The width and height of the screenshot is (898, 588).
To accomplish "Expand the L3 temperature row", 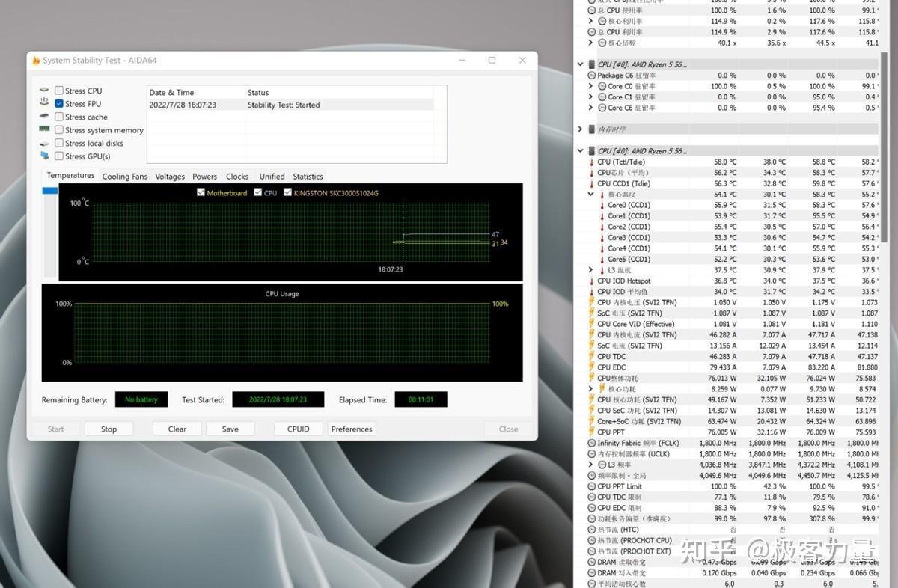I will [x=590, y=270].
